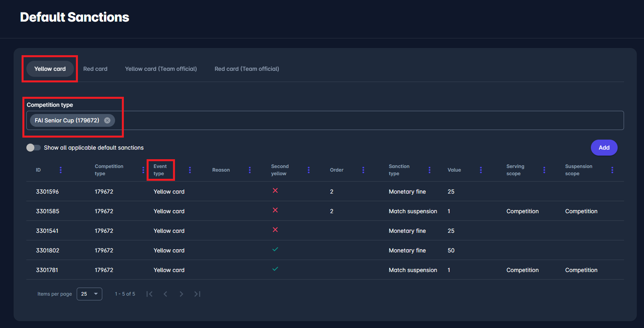Select sanction row with ID 3301802
The width and height of the screenshot is (644, 328).
[48, 250]
